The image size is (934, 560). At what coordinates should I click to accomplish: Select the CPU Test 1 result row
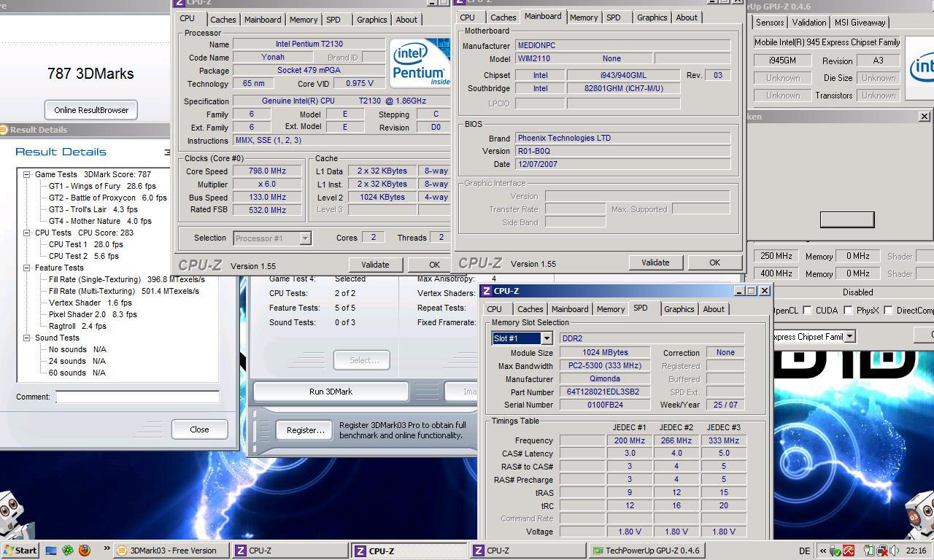coord(85,244)
